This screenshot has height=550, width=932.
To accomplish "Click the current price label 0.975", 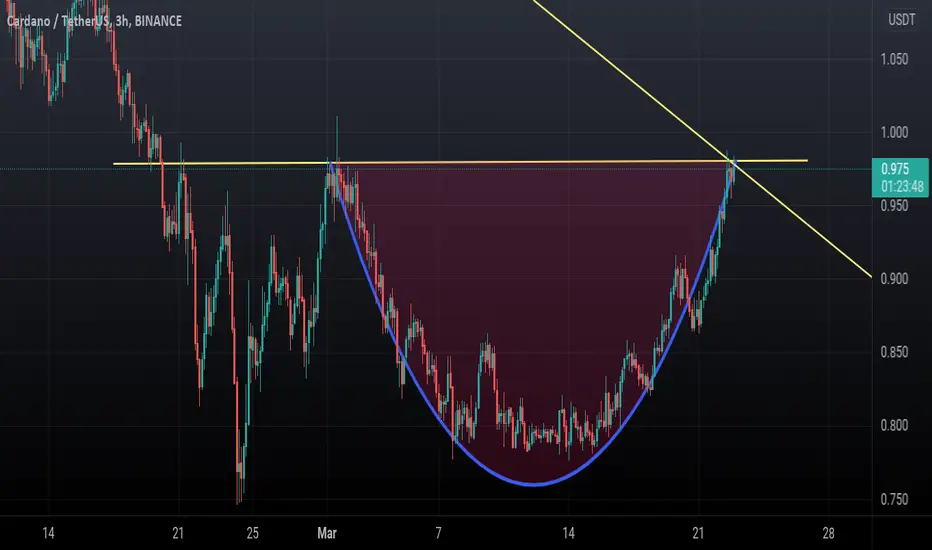I will pyautogui.click(x=895, y=169).
